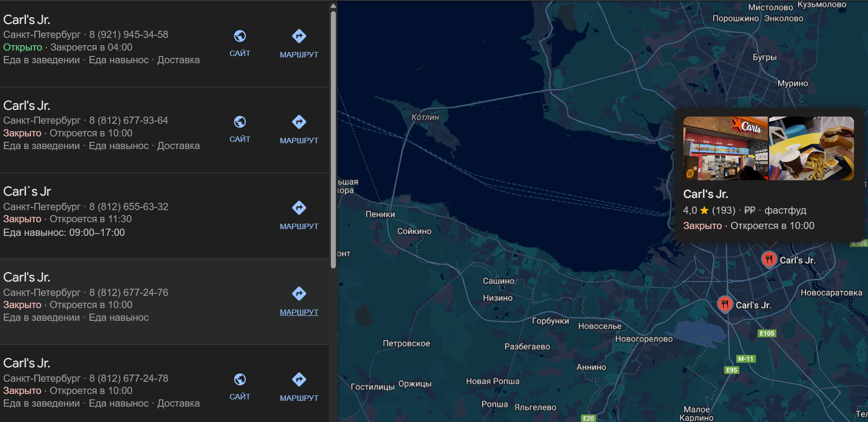Click the Горбунки label on map
The width and height of the screenshot is (868, 422).
point(551,321)
